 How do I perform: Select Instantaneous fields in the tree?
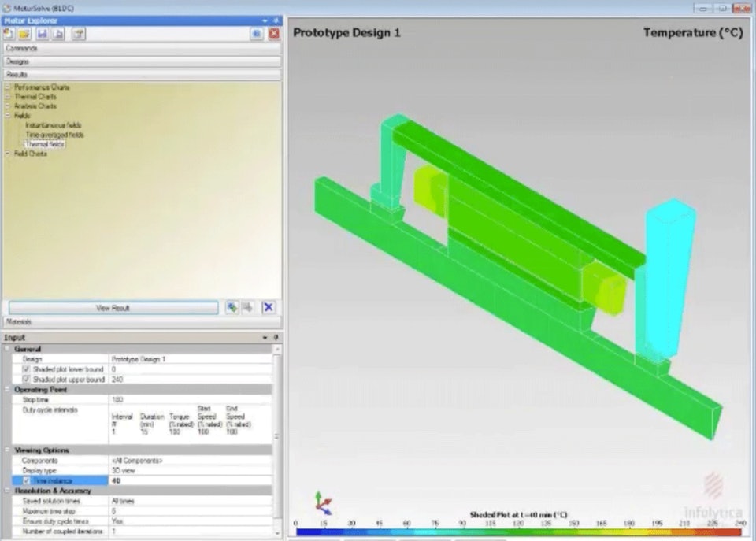pos(54,125)
